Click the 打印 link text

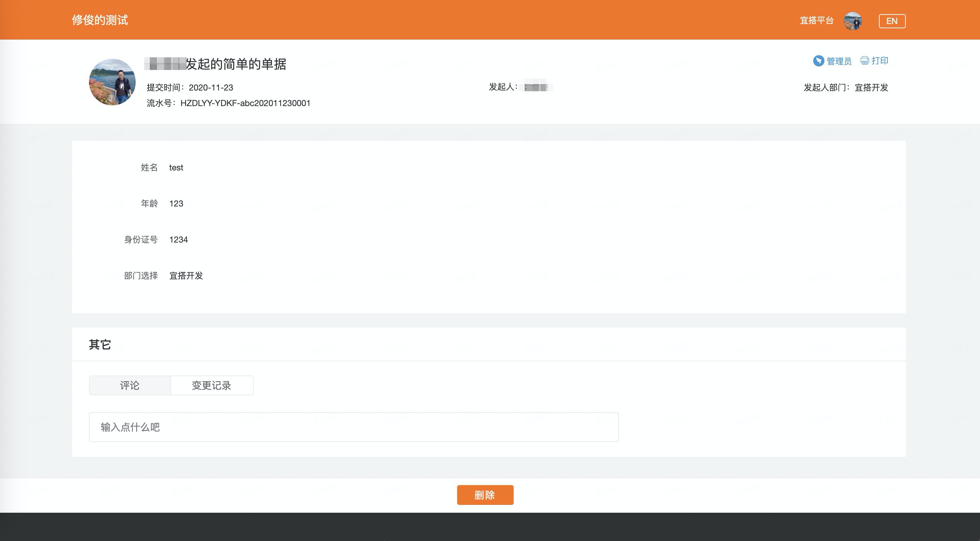880,60
